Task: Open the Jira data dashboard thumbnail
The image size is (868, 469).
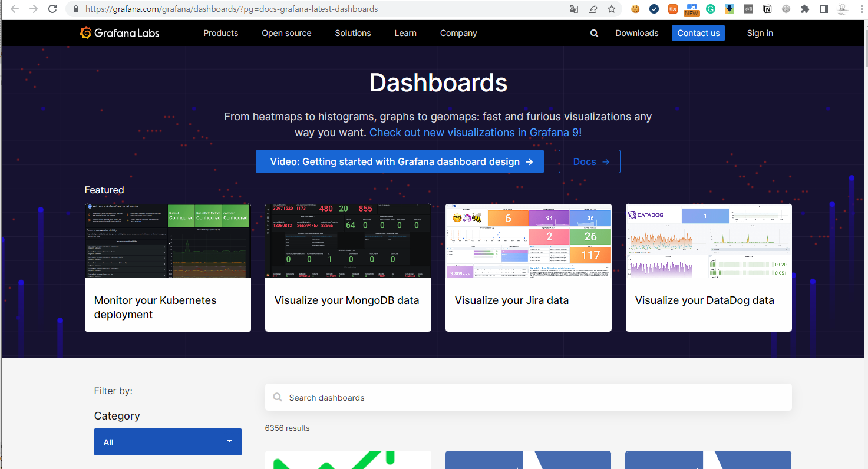Action: [529, 240]
